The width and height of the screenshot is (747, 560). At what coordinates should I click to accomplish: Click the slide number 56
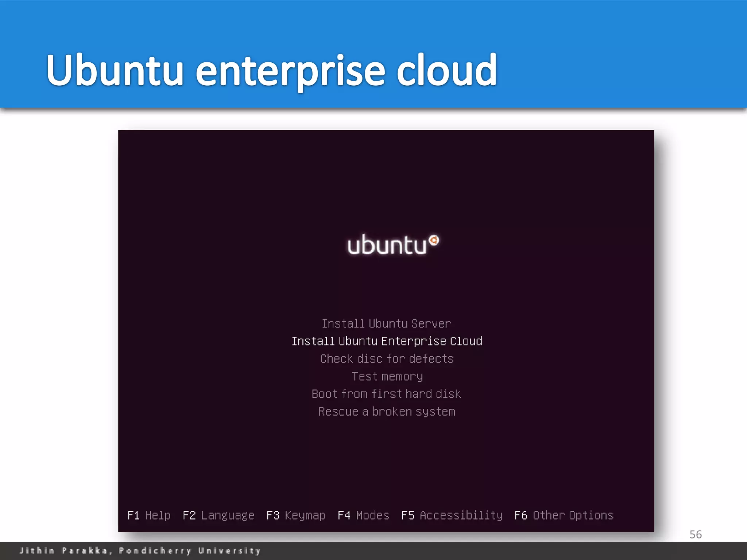click(x=695, y=534)
